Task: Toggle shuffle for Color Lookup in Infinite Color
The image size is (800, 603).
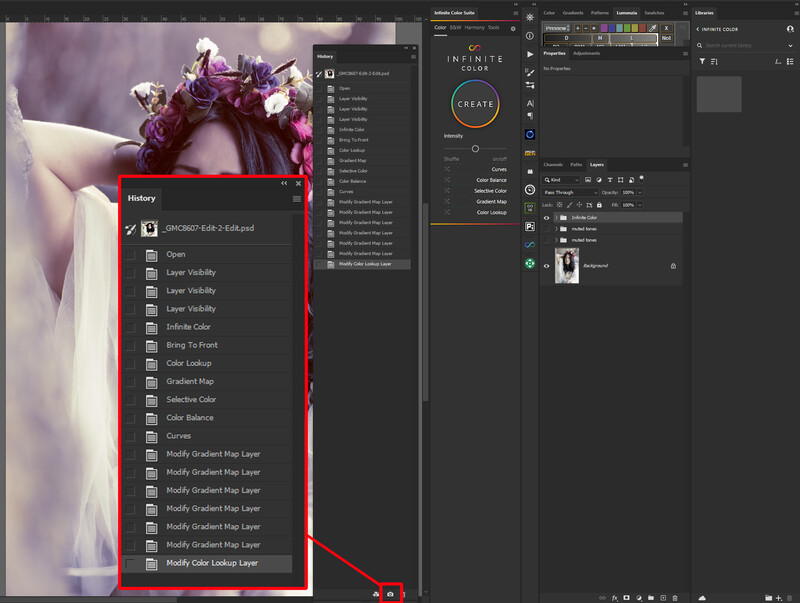Action: (x=447, y=212)
